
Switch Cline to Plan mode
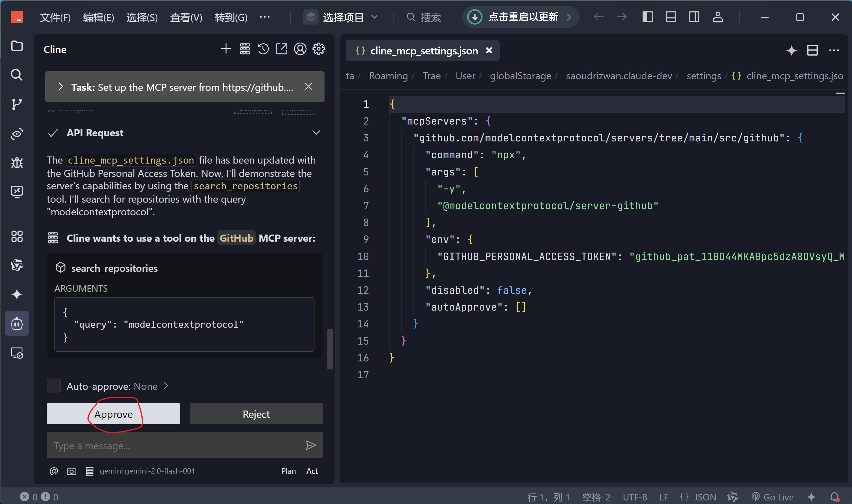pyautogui.click(x=288, y=471)
